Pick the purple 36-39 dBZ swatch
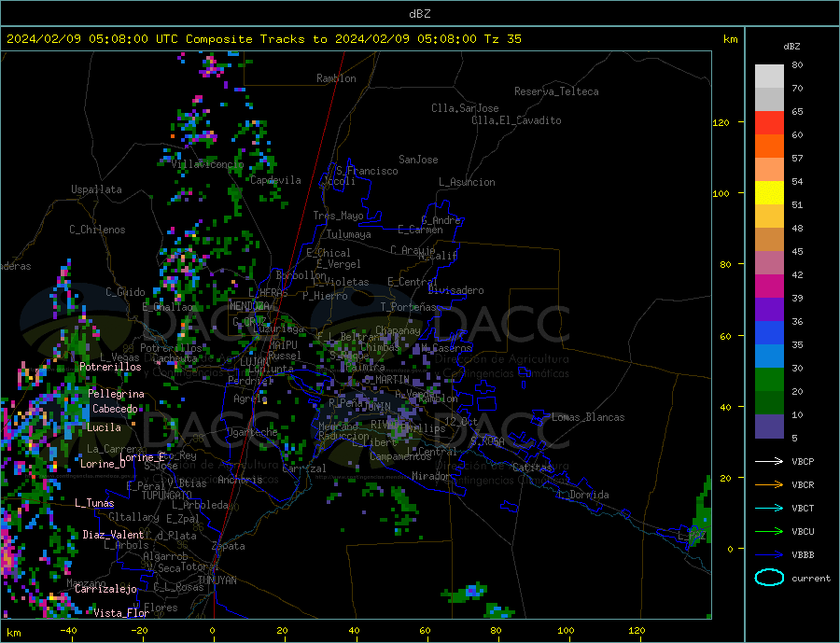The width and height of the screenshot is (840, 643). coord(769,310)
